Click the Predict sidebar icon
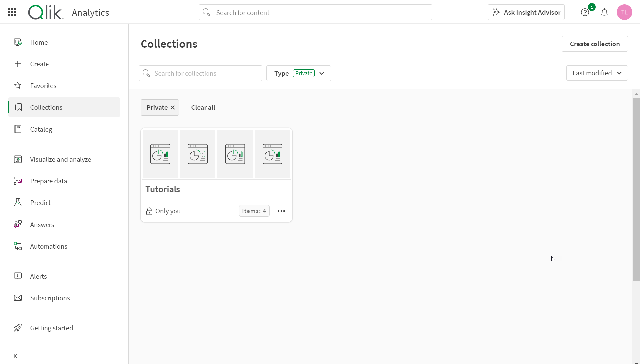This screenshot has width=640, height=364. point(17,202)
